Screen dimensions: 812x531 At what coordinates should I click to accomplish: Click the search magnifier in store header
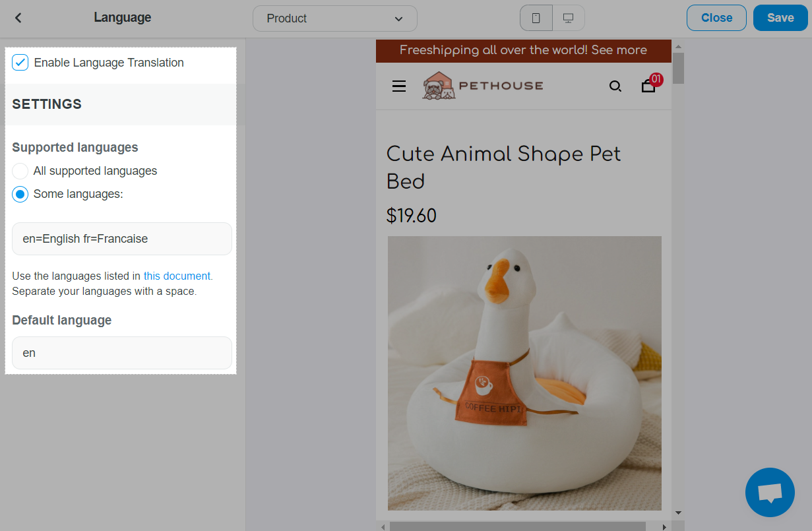[615, 86]
